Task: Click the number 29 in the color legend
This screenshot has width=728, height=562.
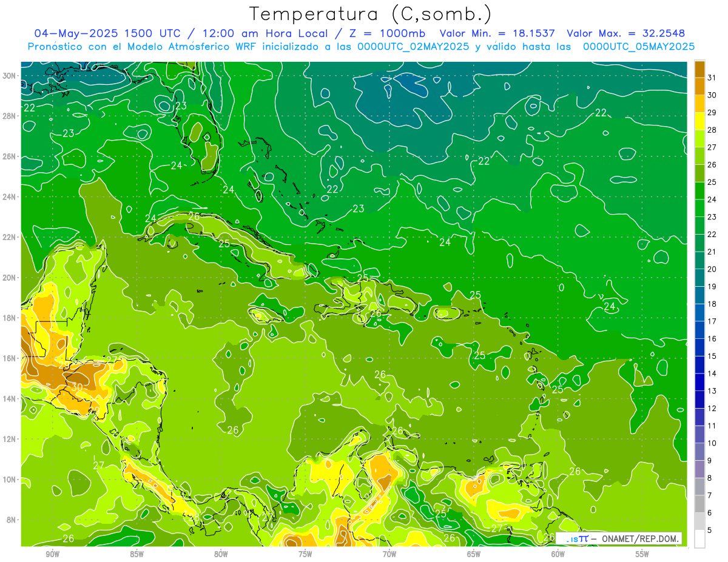Action: (x=712, y=112)
